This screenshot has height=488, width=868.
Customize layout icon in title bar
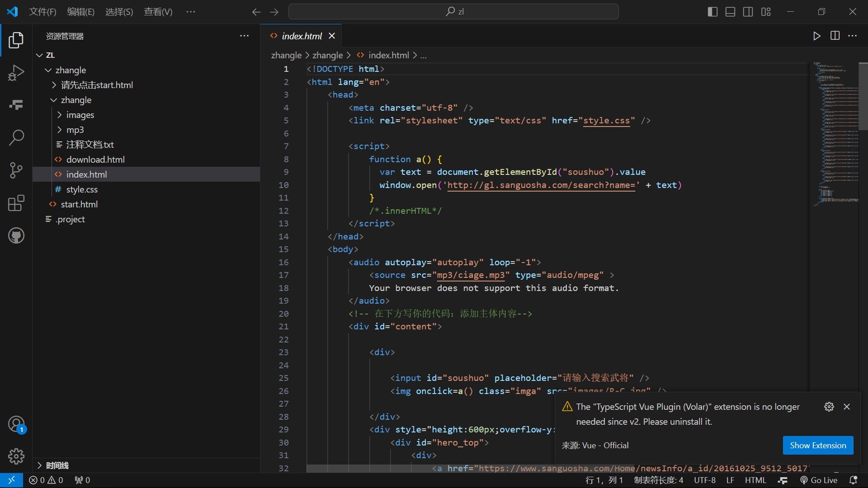[766, 12]
